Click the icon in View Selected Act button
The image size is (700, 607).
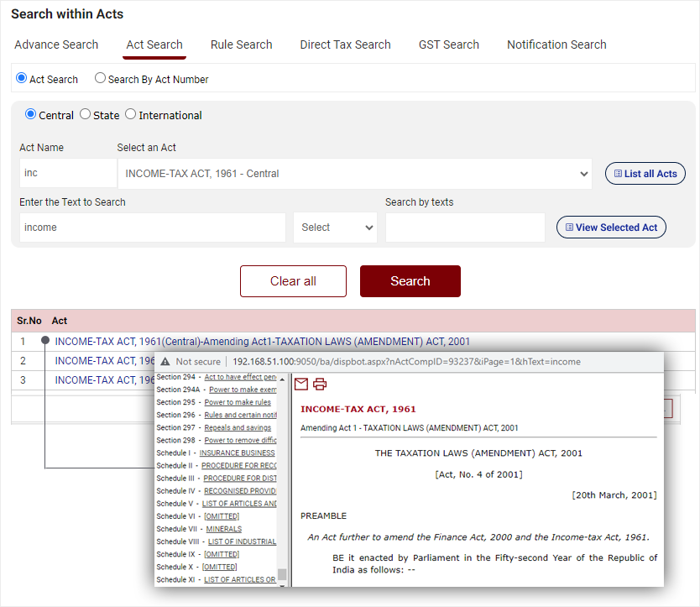[569, 228]
